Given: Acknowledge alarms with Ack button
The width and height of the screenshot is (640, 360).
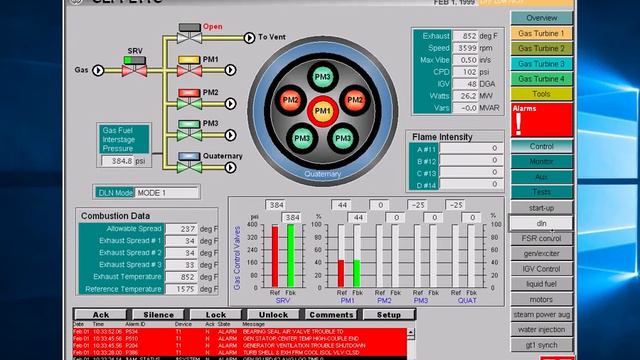Looking at the screenshot, I should (x=100, y=315).
